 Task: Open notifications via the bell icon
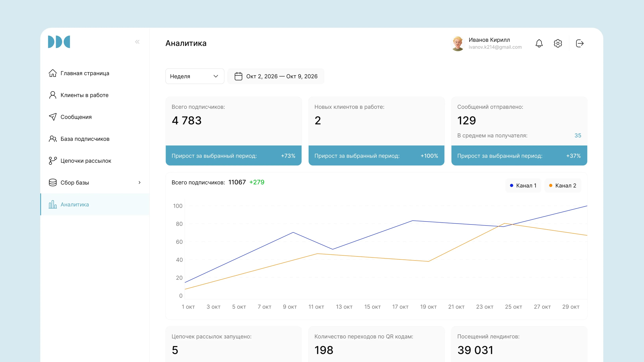pos(539,43)
